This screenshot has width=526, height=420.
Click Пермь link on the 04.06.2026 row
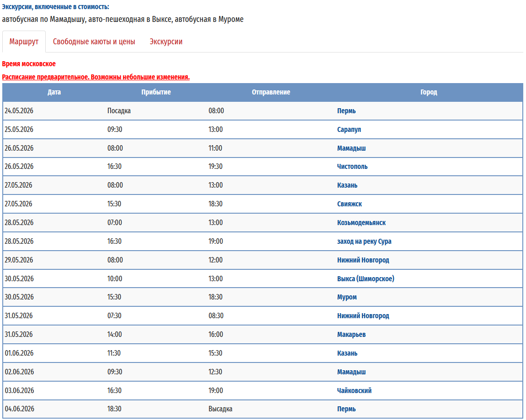[x=346, y=409]
